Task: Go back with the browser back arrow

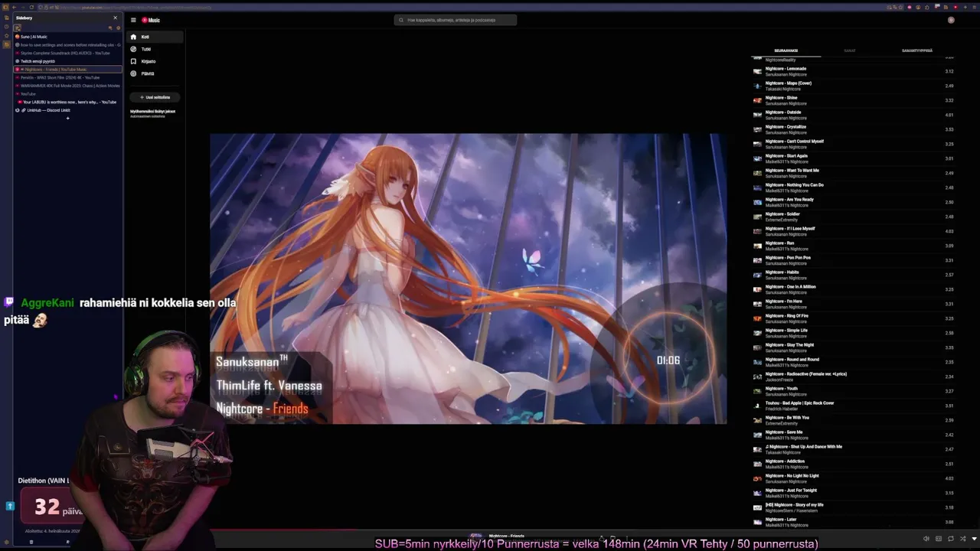Action: point(13,7)
